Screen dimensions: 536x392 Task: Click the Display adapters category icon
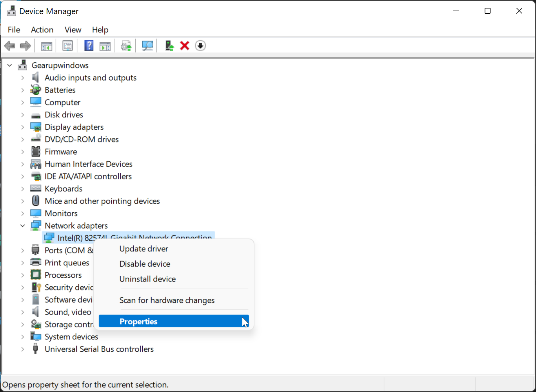[x=36, y=127]
